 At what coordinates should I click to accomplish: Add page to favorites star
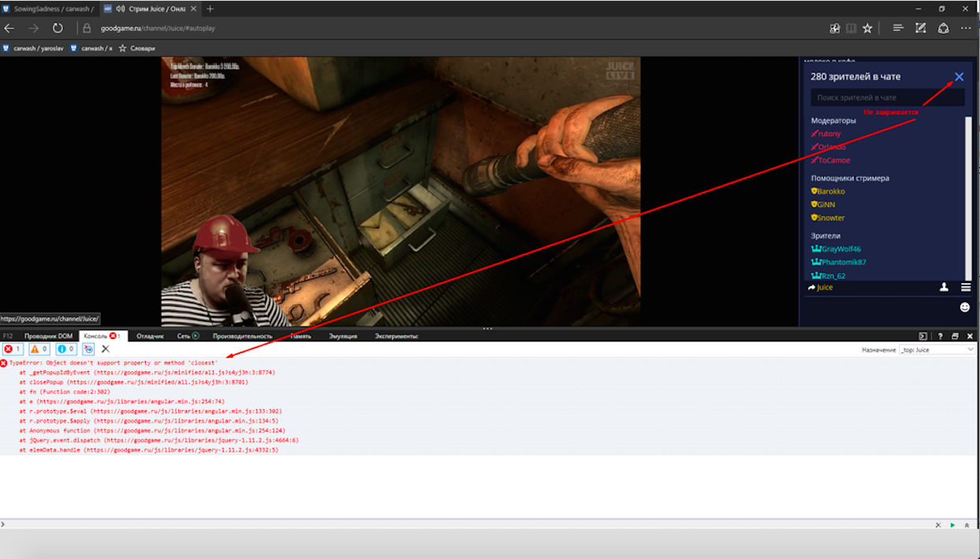click(x=867, y=28)
